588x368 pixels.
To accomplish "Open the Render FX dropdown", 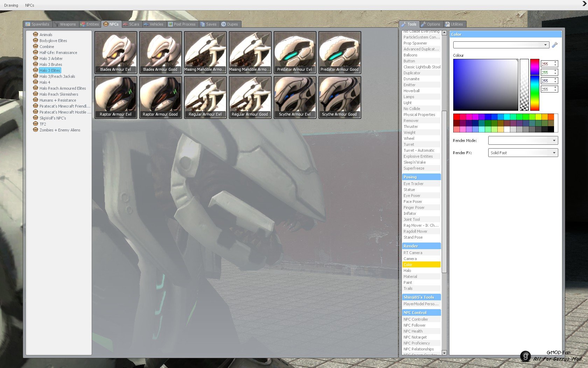I will click(x=523, y=153).
